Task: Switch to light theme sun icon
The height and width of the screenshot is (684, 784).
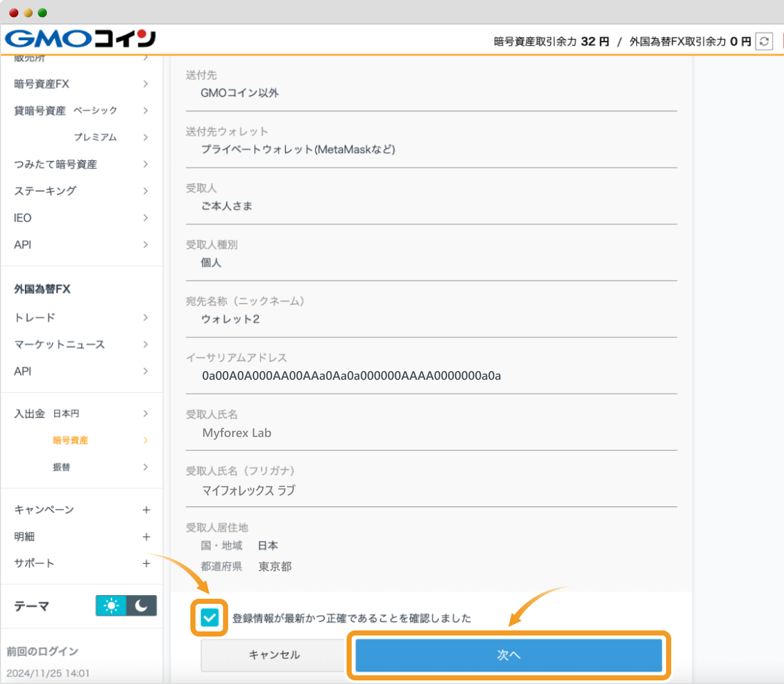Action: pos(111,606)
